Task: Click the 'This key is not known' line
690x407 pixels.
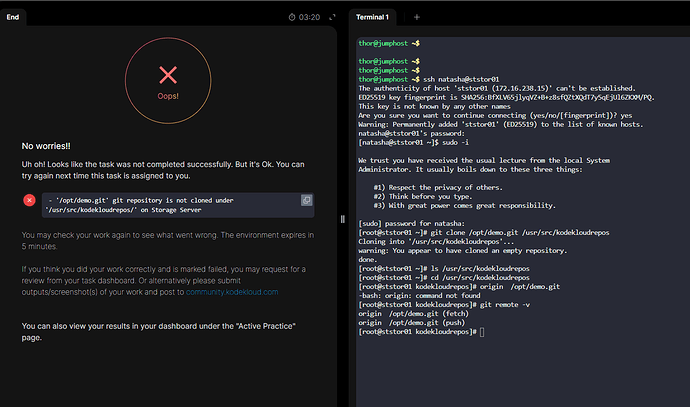Action: tap(435, 106)
